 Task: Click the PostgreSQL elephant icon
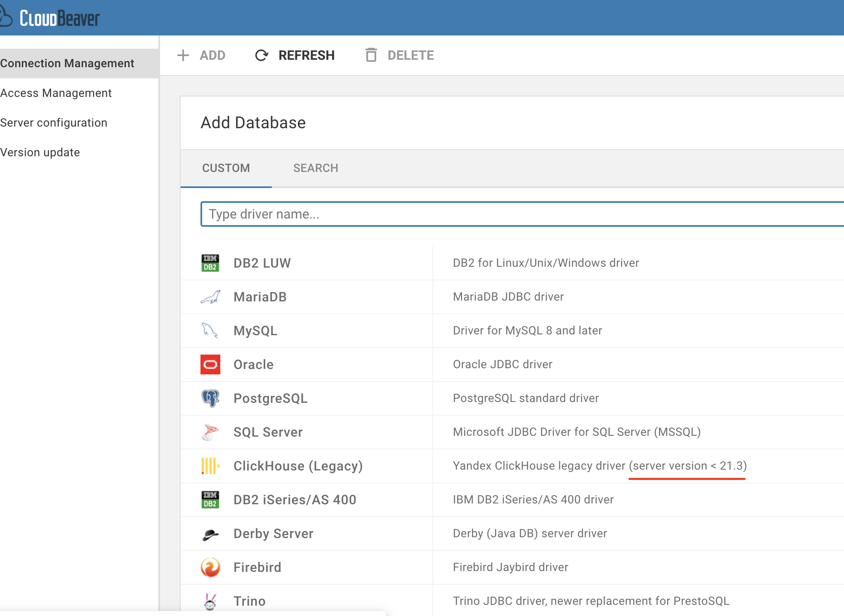click(210, 398)
